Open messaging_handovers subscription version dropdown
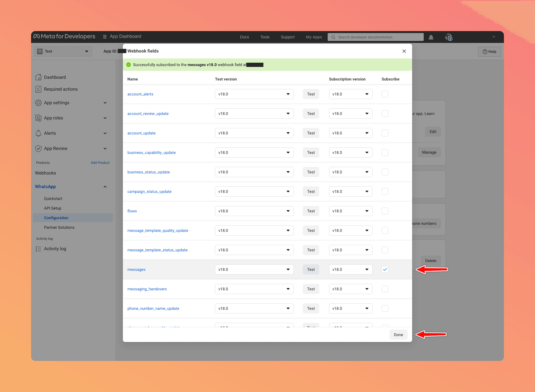 [351, 289]
